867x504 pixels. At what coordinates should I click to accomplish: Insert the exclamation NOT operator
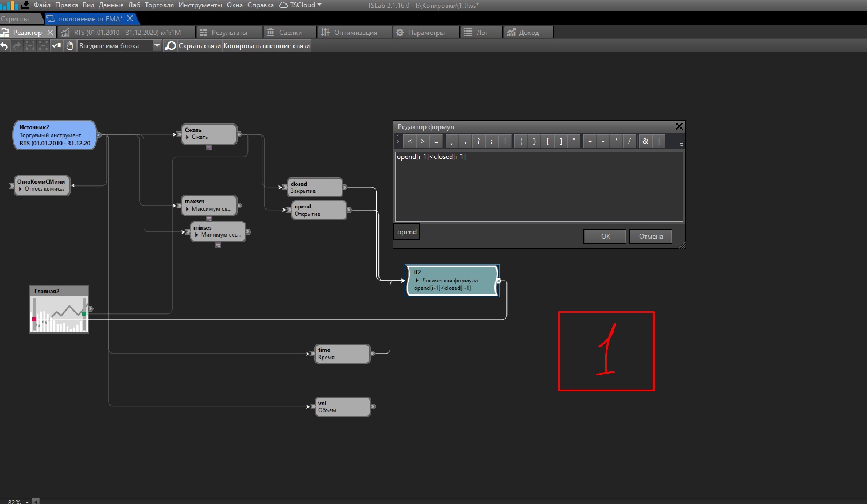point(505,141)
